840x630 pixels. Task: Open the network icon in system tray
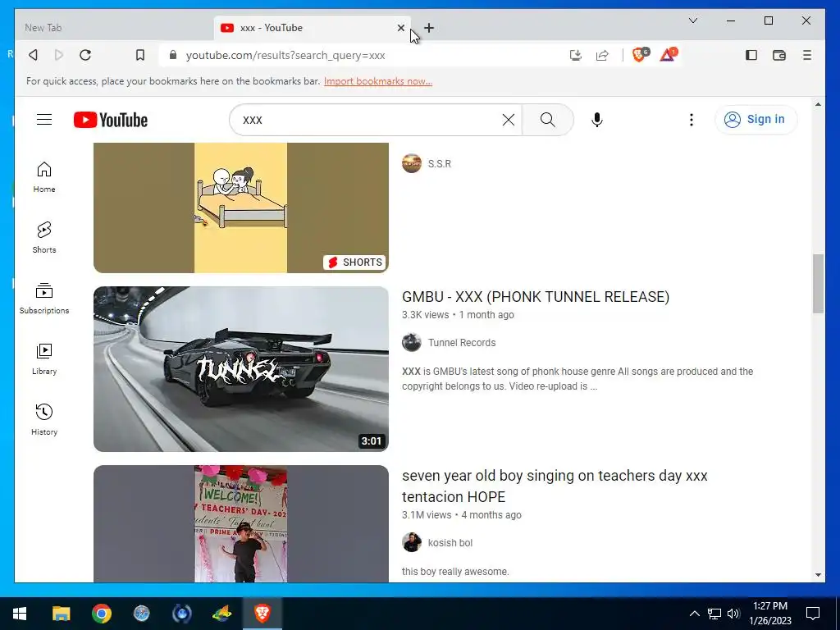(x=714, y=614)
